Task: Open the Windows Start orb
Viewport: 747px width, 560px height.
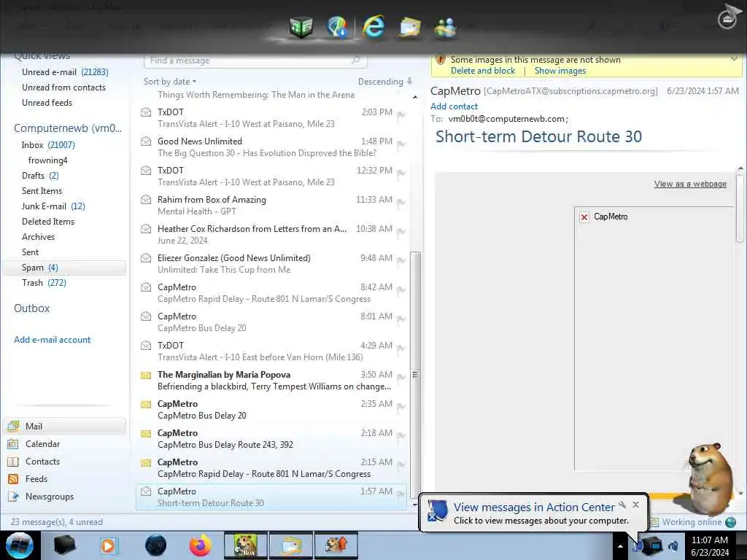Action: (x=20, y=545)
